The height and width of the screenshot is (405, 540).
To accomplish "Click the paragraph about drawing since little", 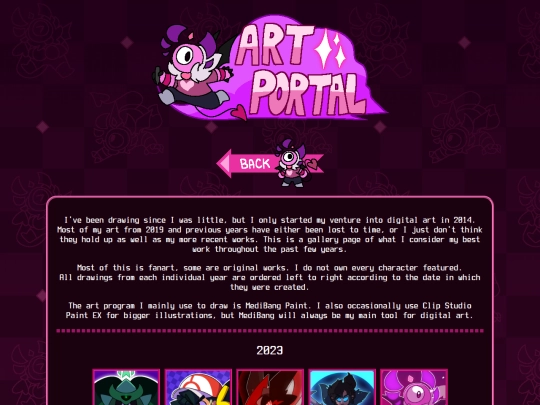I will [270, 235].
